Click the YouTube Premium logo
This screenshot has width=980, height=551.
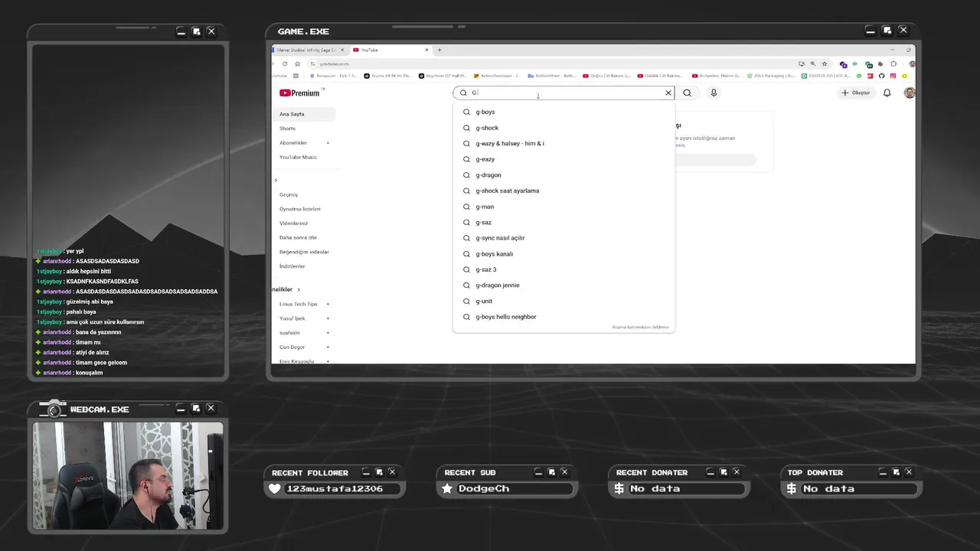pyautogui.click(x=299, y=93)
